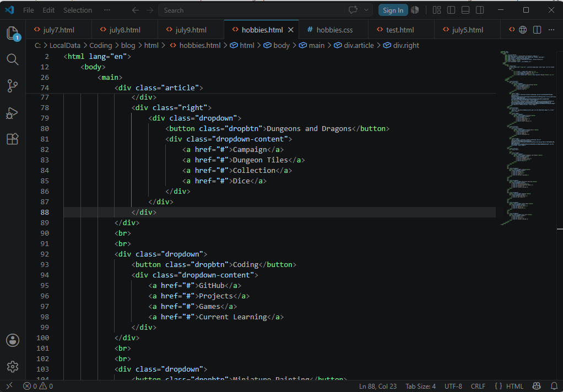Click the Dungeon Tiles text on line 83
This screenshot has height=392, width=563.
click(261, 160)
